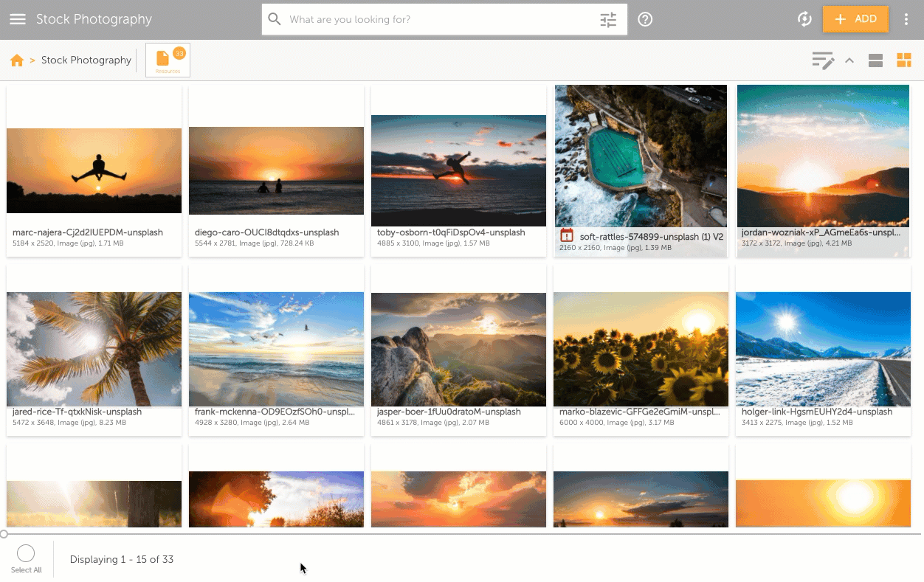Open advanced search filter options
This screenshot has width=924, height=582.
pos(608,20)
